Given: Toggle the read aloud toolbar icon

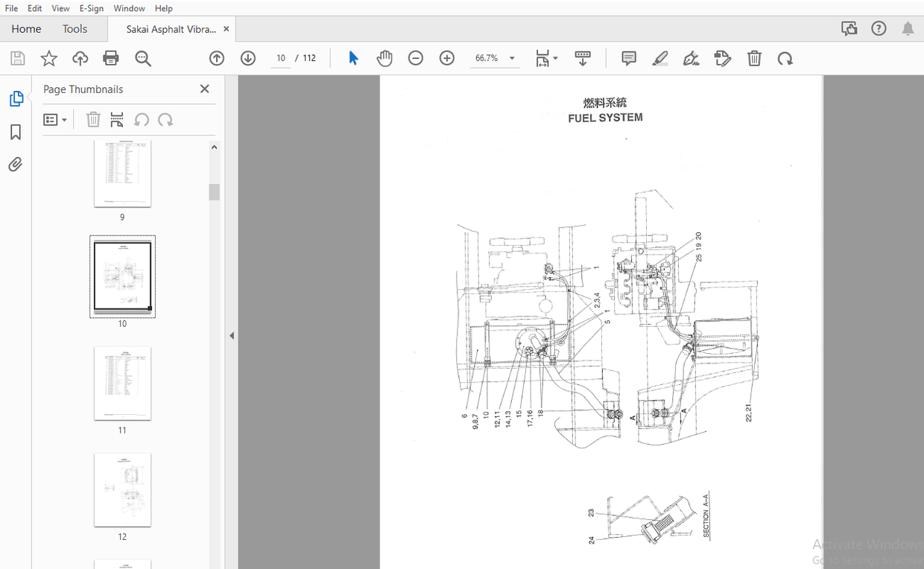Looking at the screenshot, I should point(583,58).
